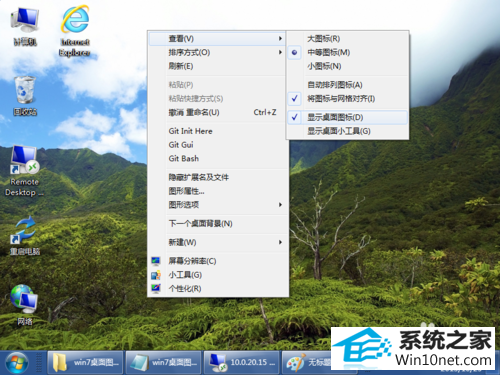Select 小图标(N) view option
Screen dimensions: 500x375
[x=347, y=66]
